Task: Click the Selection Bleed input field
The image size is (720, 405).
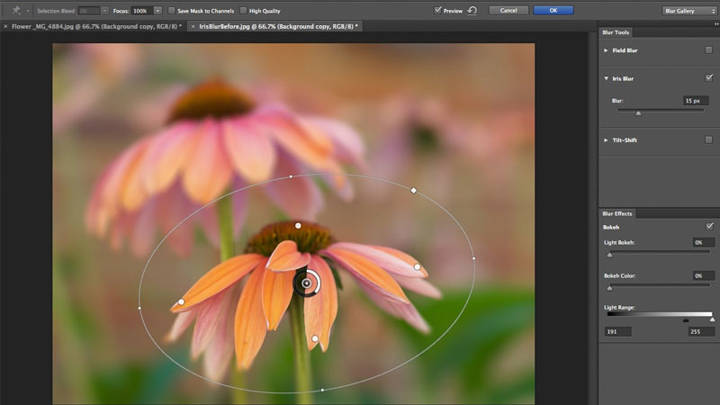Action: [x=89, y=10]
